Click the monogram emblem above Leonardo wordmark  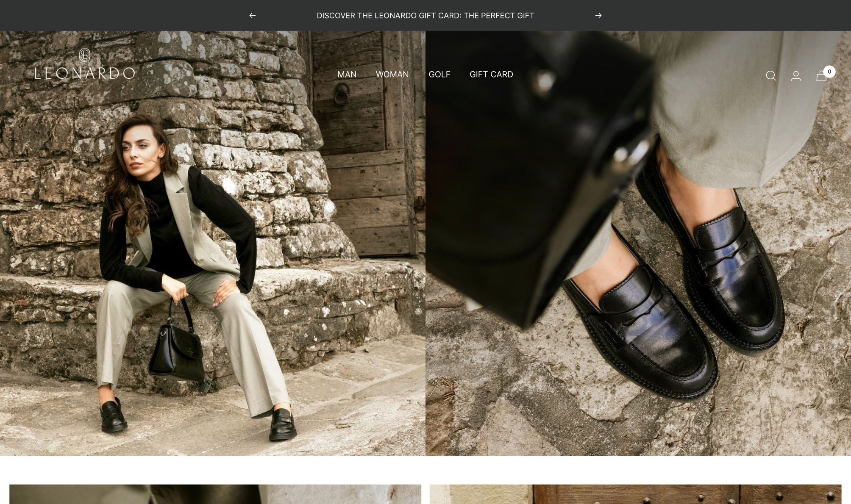pos(85,55)
